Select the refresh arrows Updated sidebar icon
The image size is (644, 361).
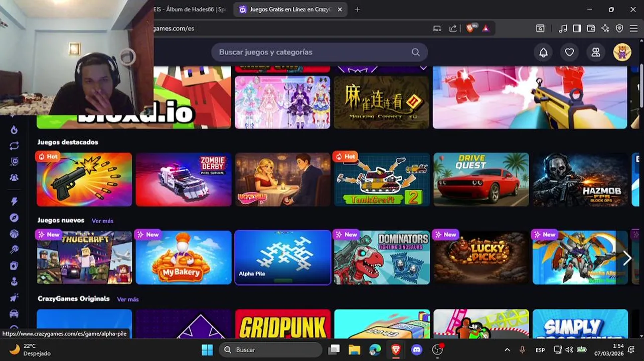click(14, 146)
